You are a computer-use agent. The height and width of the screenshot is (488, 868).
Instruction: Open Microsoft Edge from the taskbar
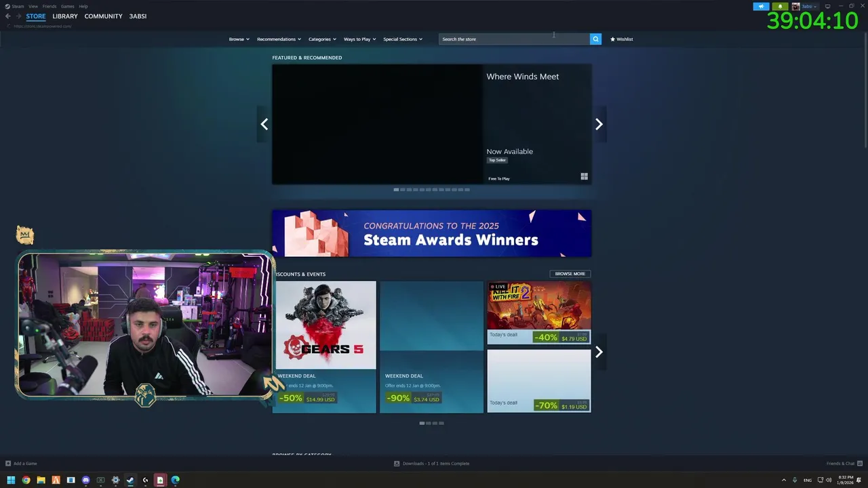click(x=175, y=480)
